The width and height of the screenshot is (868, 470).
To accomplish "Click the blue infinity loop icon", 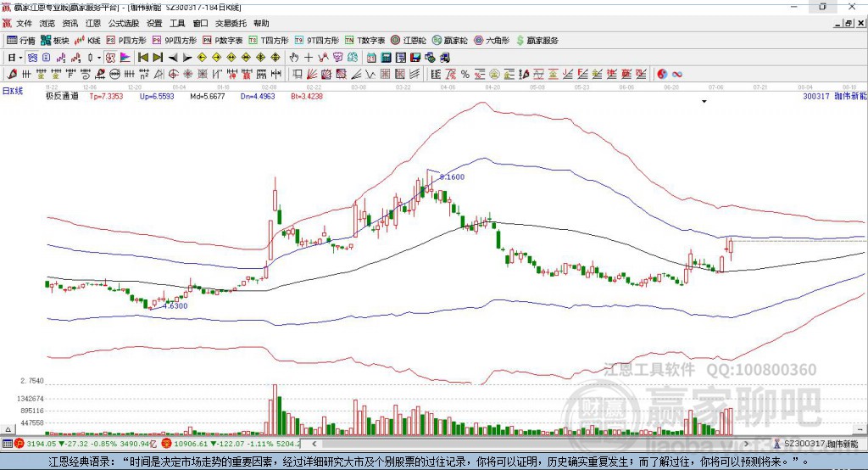I will pos(677,74).
